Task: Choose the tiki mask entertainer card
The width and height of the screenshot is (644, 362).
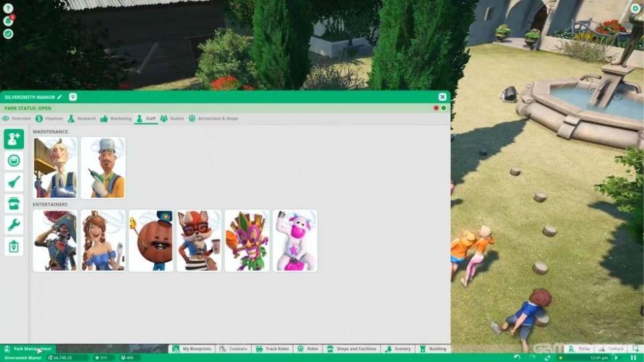Action: (247, 241)
